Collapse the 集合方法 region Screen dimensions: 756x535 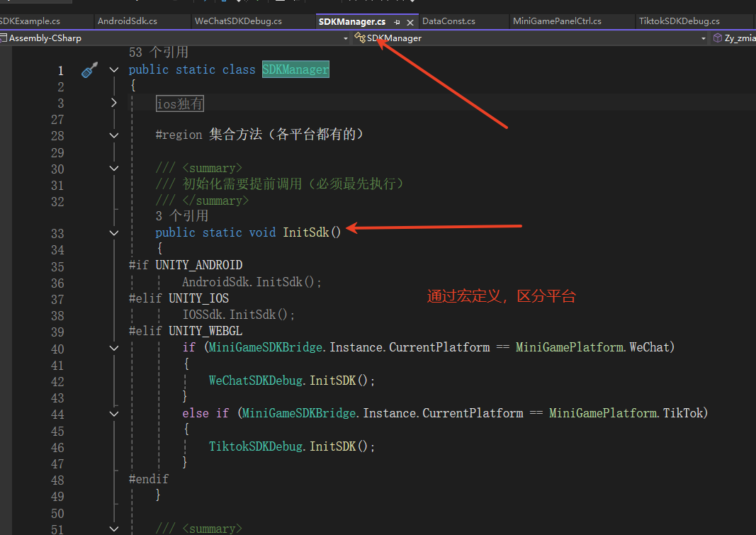coord(114,135)
